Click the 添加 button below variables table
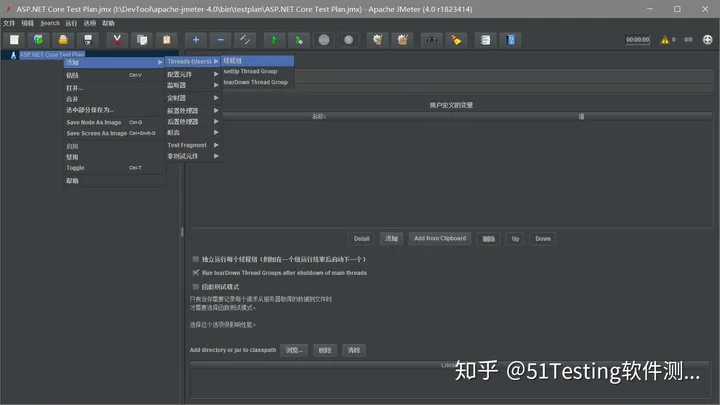 pyautogui.click(x=391, y=239)
